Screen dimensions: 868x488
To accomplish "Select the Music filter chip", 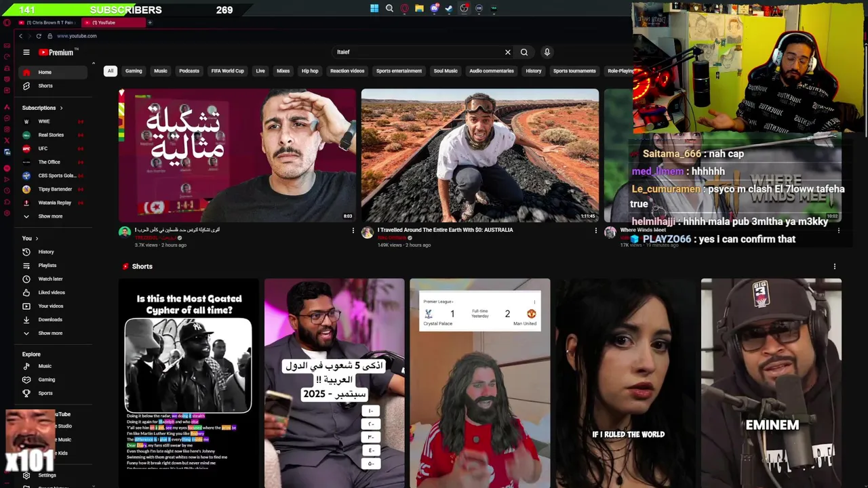I will [160, 70].
